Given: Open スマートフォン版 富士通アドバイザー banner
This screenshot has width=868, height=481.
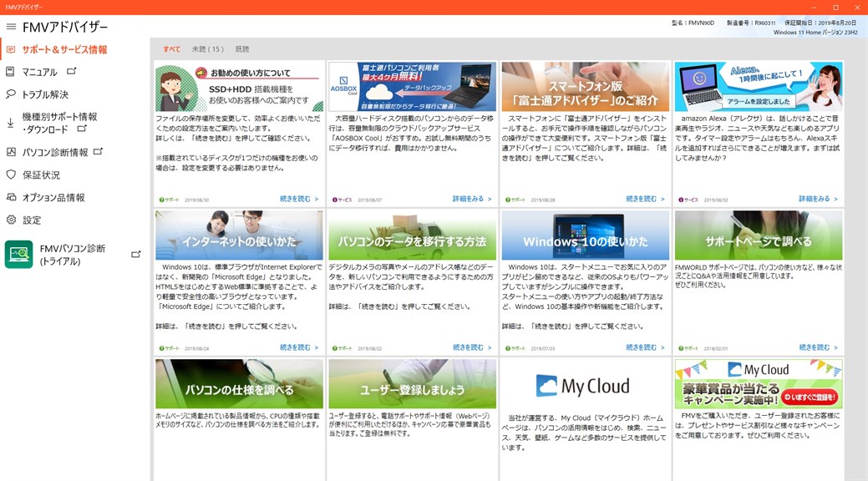Looking at the screenshot, I should (x=585, y=86).
